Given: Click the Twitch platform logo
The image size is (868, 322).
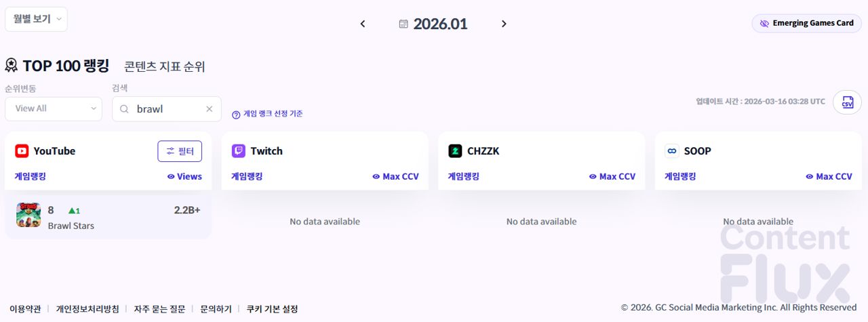Looking at the screenshot, I should [239, 151].
